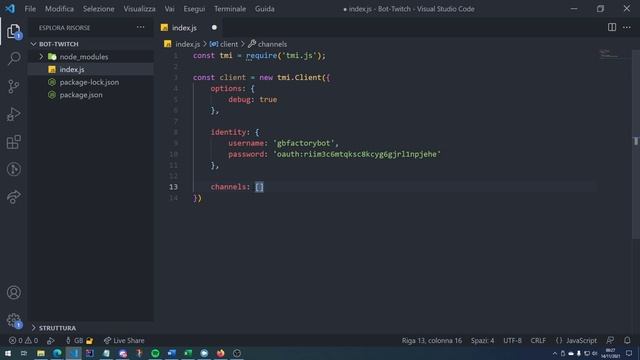Change end of line sequence CRLF

tap(538, 340)
